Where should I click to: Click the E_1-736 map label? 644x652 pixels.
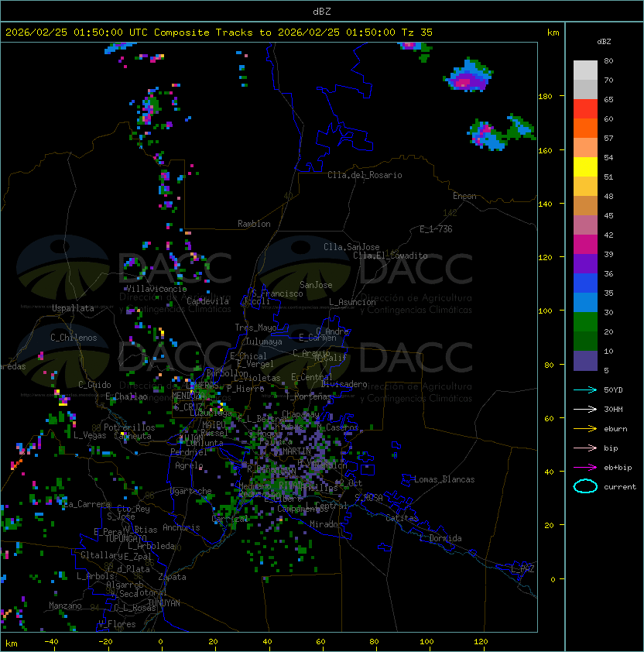pos(436,229)
